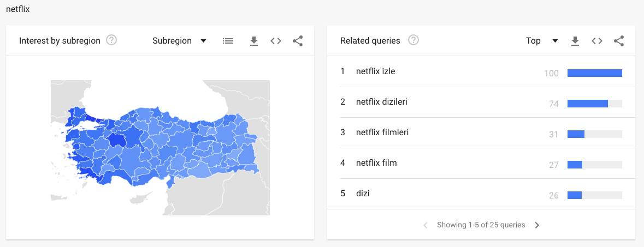Open embed code for subregion map
Image resolution: width=644 pixels, height=247 pixels.
pyautogui.click(x=276, y=41)
